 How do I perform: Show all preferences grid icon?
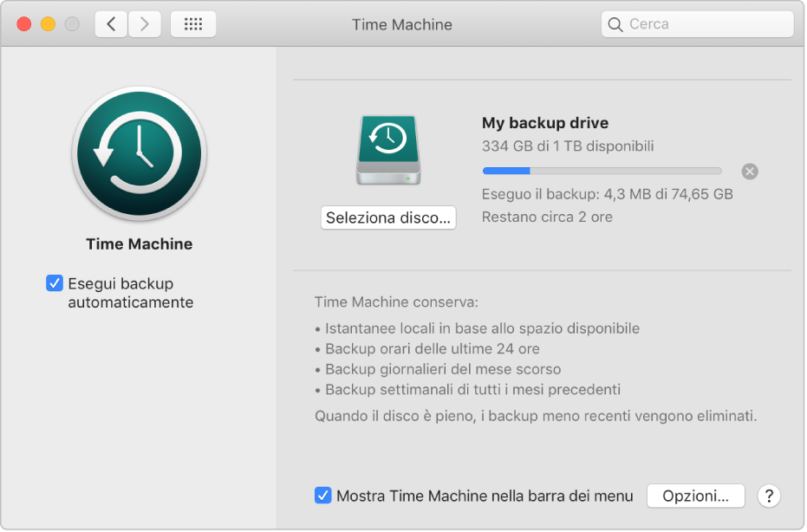(x=193, y=24)
